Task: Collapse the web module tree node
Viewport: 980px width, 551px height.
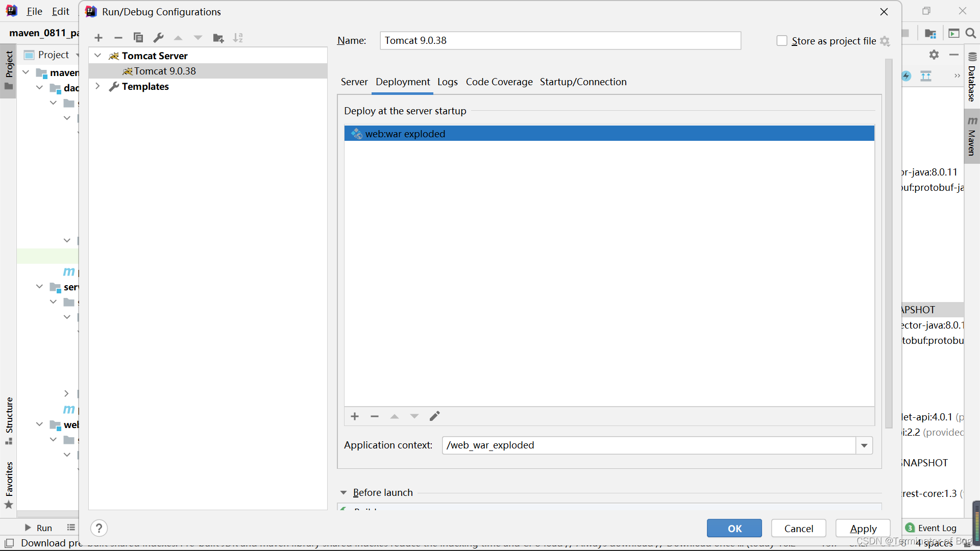Action: point(39,424)
